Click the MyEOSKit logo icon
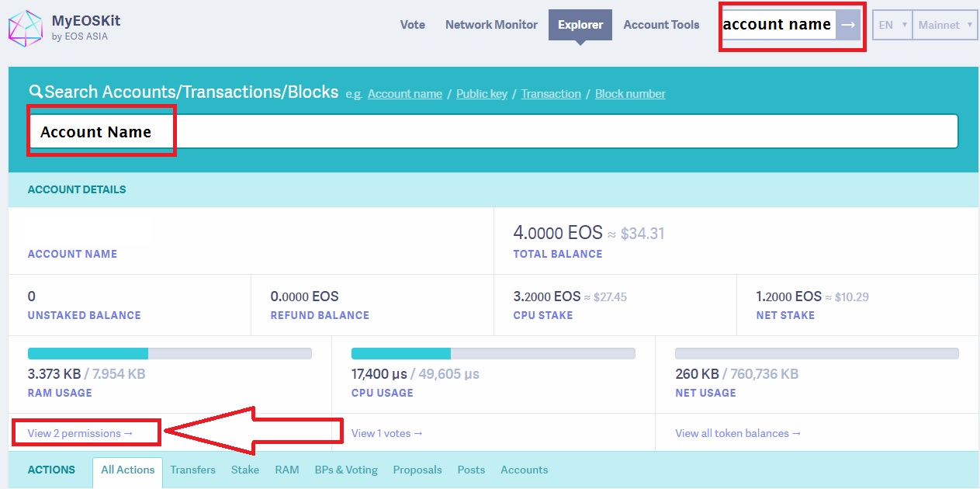Viewport: 980px width, 489px height. [25, 28]
